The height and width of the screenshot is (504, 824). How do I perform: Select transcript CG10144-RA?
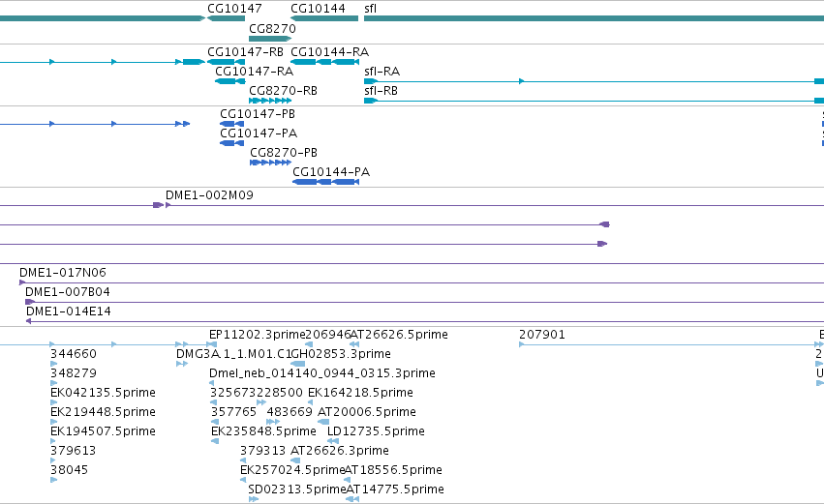pos(329,52)
